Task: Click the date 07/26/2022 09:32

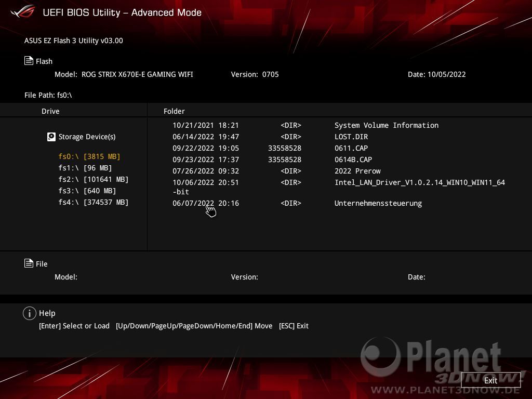Action: click(206, 171)
